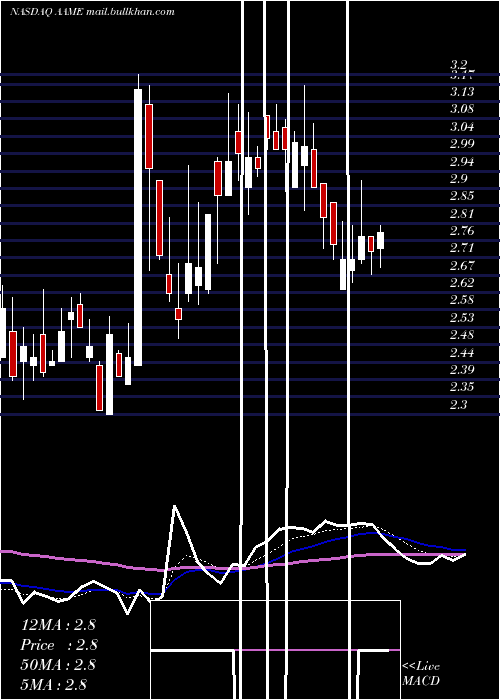This screenshot has width=500, height=700.
Task: Click the 2.67 price axis label
Action: click(462, 266)
